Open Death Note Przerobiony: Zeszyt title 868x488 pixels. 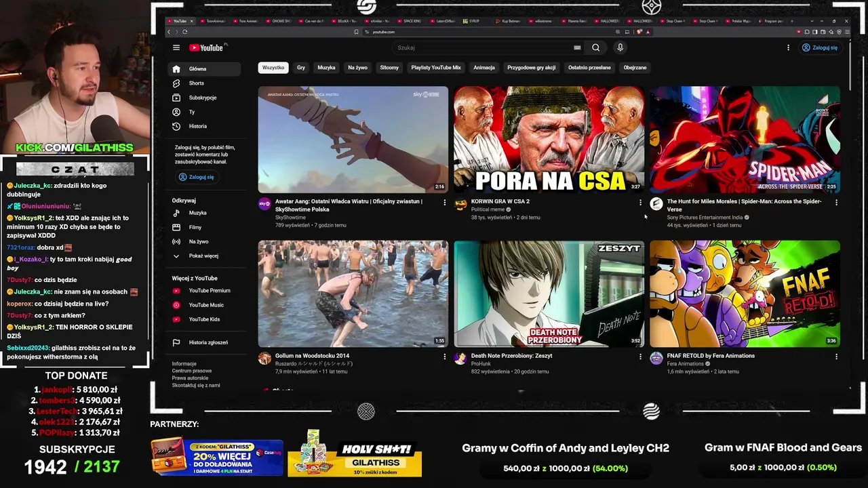click(512, 356)
